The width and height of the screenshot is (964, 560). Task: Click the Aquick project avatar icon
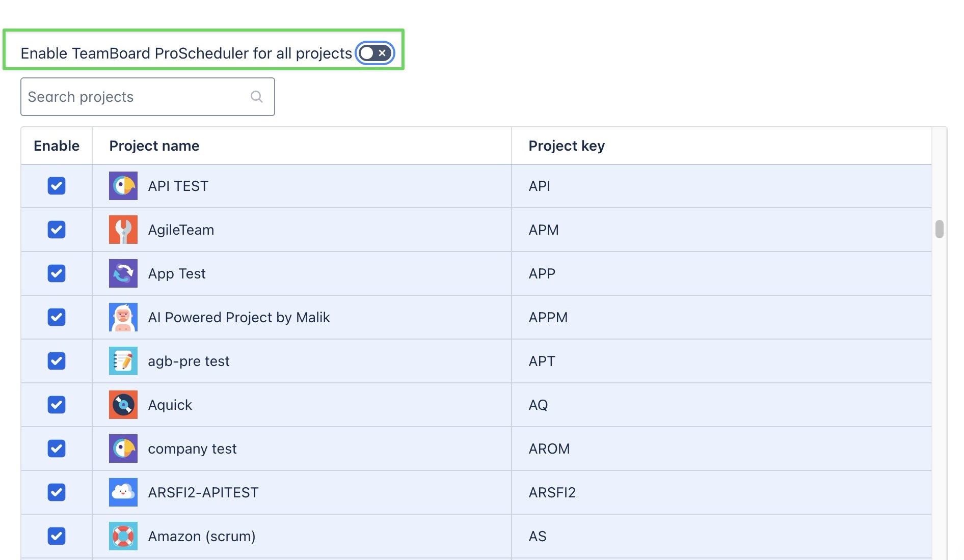[123, 405]
